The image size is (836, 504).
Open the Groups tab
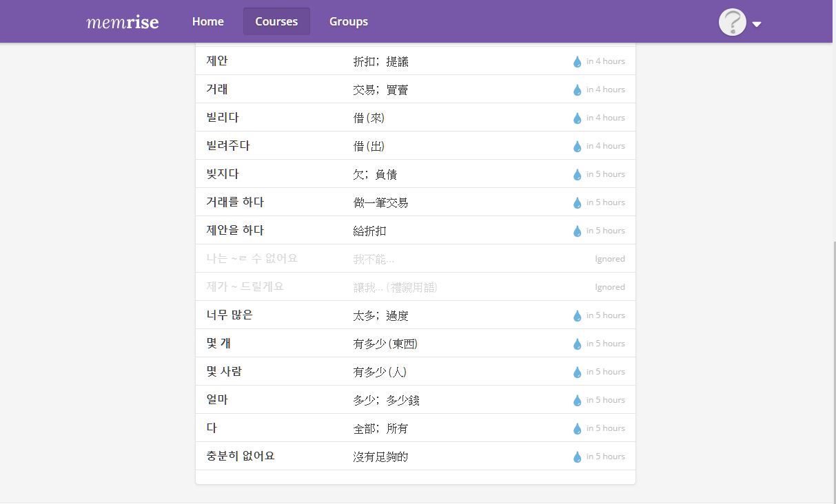(x=349, y=21)
